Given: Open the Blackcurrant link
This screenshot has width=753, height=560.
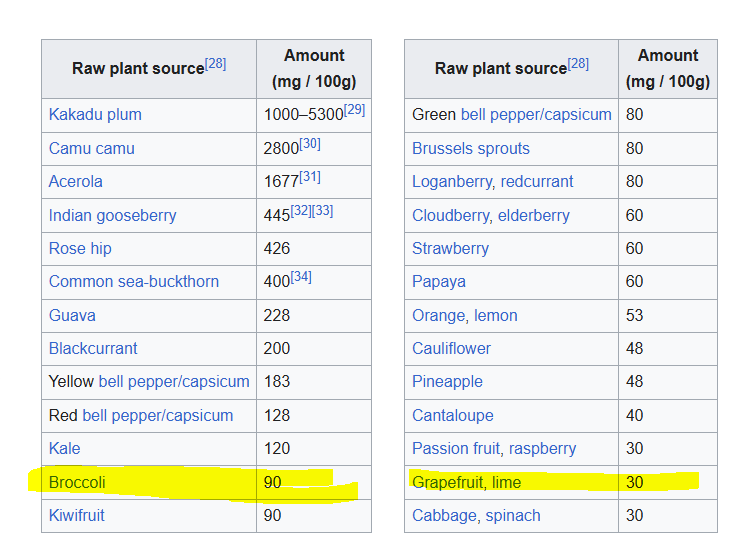Looking at the screenshot, I should pos(93,348).
